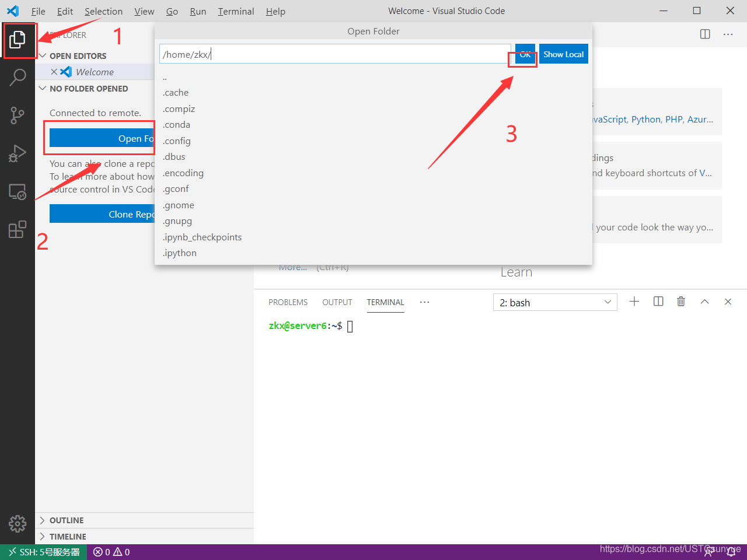Open the View menu

(144, 11)
